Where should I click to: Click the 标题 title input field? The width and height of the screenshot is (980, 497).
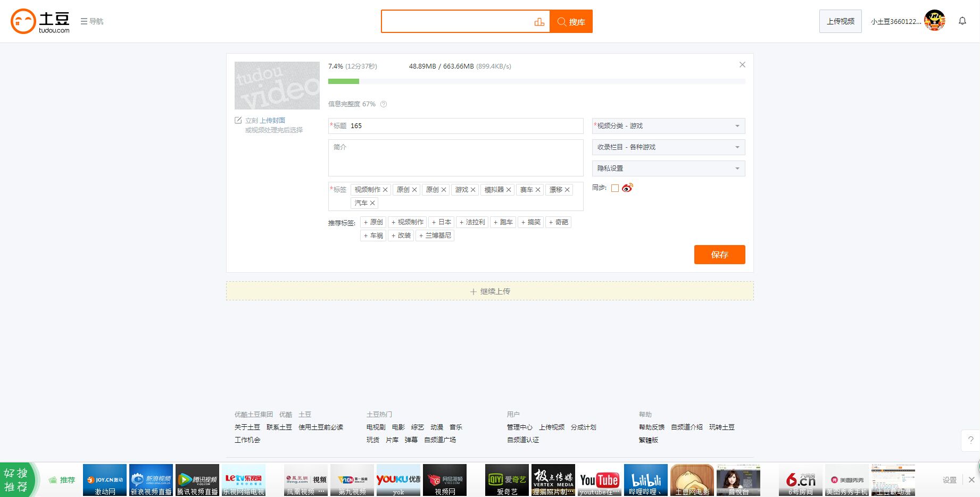[456, 126]
